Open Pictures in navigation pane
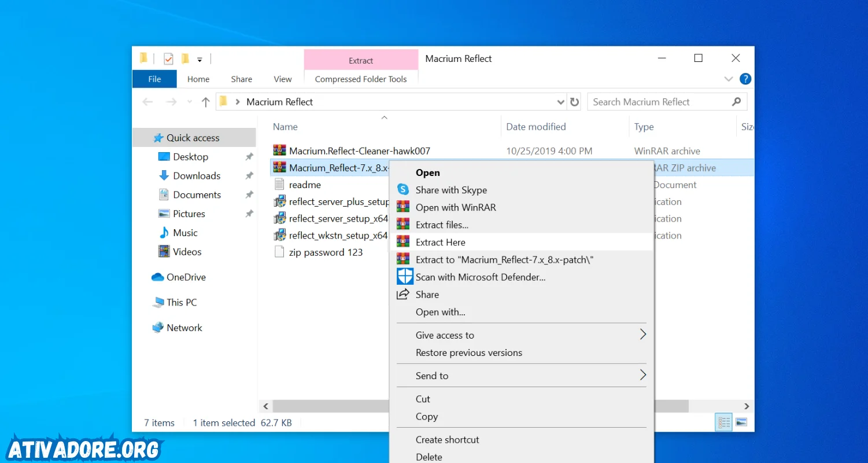Viewport: 868px width, 463px height. click(189, 214)
